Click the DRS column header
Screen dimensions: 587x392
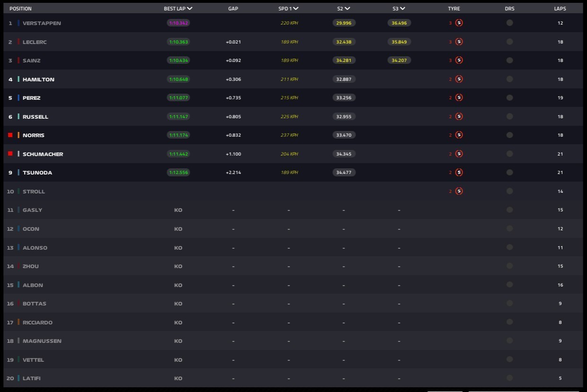click(x=509, y=9)
